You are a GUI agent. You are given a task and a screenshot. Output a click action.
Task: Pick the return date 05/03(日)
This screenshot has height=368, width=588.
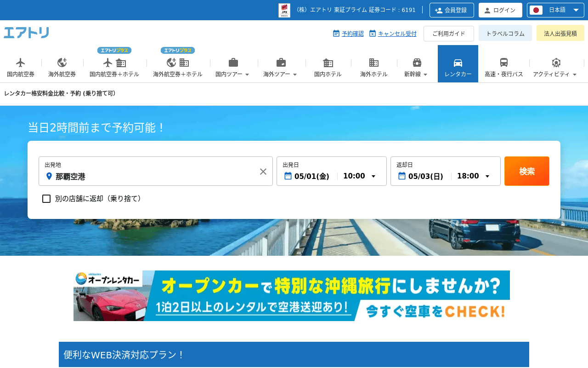coord(426,176)
